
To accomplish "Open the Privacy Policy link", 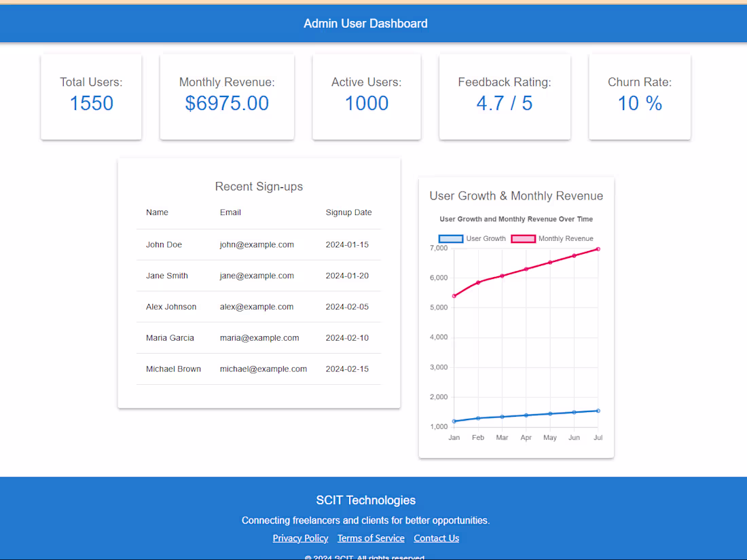I will [300, 538].
